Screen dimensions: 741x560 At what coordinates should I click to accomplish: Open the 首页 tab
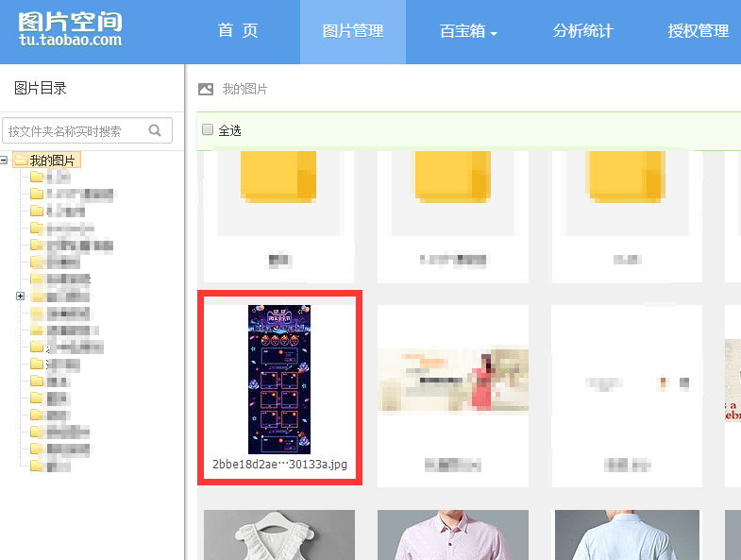click(x=238, y=31)
